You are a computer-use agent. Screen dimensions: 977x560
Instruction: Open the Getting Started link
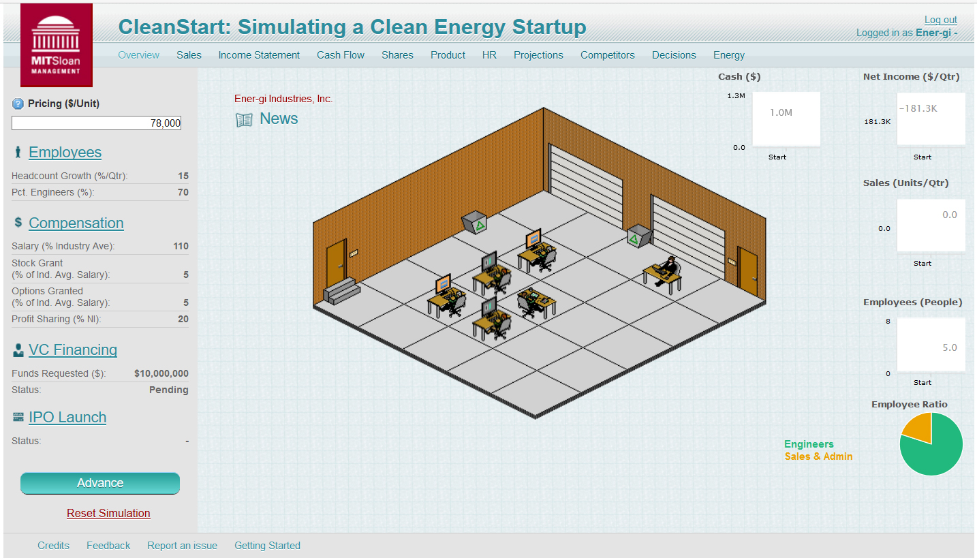(x=266, y=545)
